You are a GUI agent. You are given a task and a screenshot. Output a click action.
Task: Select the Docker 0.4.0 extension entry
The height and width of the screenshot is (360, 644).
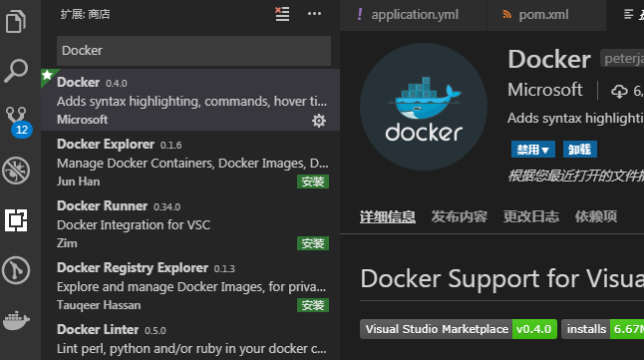click(190, 100)
